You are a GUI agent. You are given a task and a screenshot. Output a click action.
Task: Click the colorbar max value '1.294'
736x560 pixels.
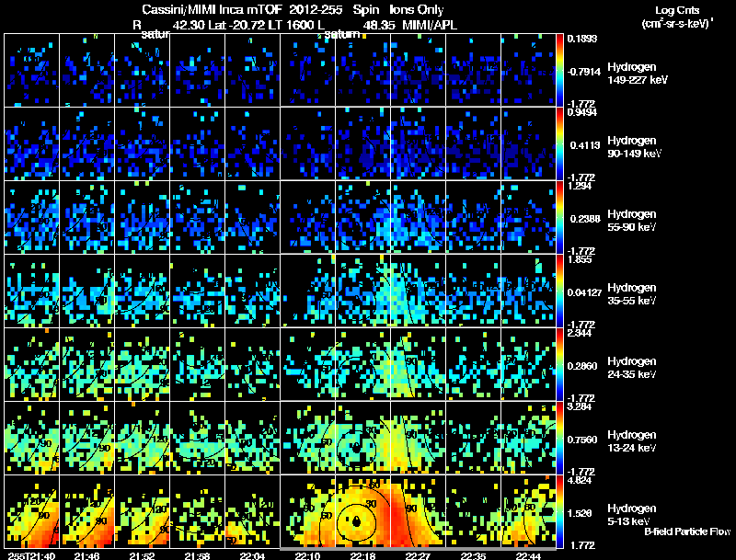click(581, 186)
